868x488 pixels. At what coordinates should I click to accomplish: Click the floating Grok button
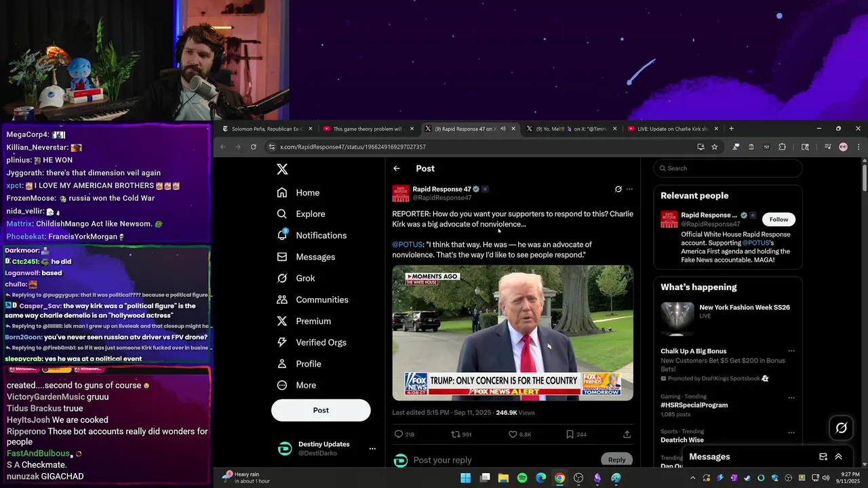[x=842, y=428]
